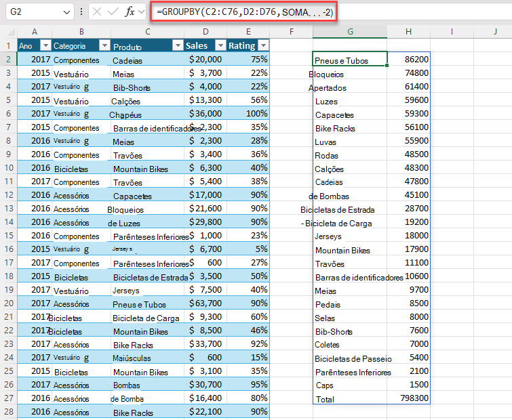Image resolution: width=512 pixels, height=420 pixels.
Task: Click the 'Bicicletas de Passeio' result cell
Action: (x=350, y=358)
